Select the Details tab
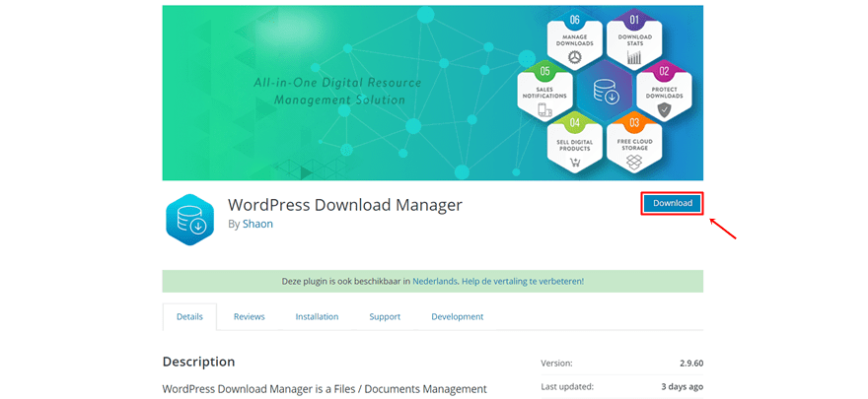Viewport: 868px width, 399px height. coord(189,316)
